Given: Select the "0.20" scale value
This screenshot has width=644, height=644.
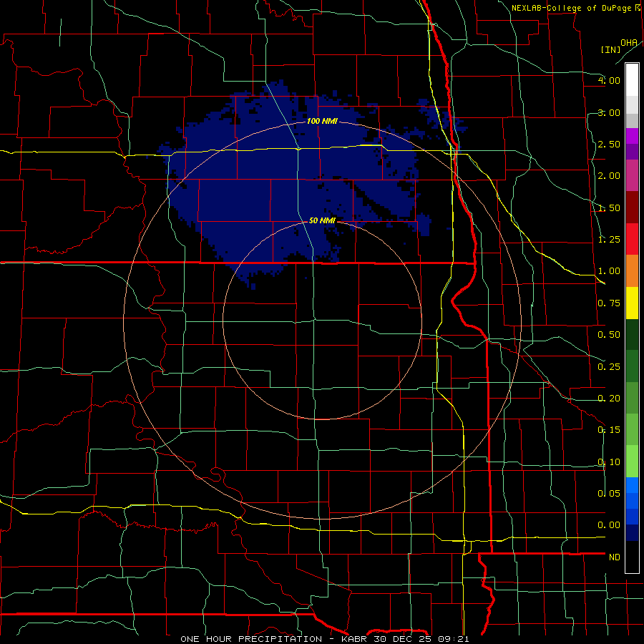Looking at the screenshot, I should [609, 399].
